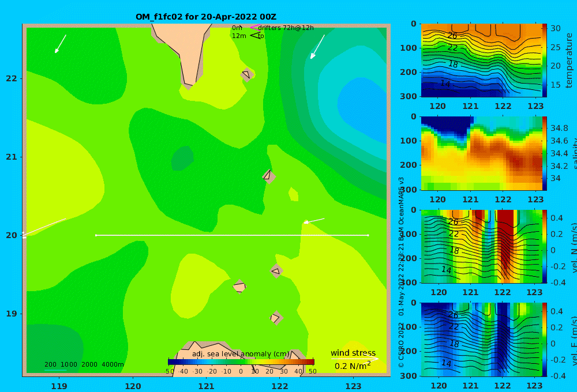Click the white wind arrow in the top-left map corner
577x392 pixels.
click(61, 44)
